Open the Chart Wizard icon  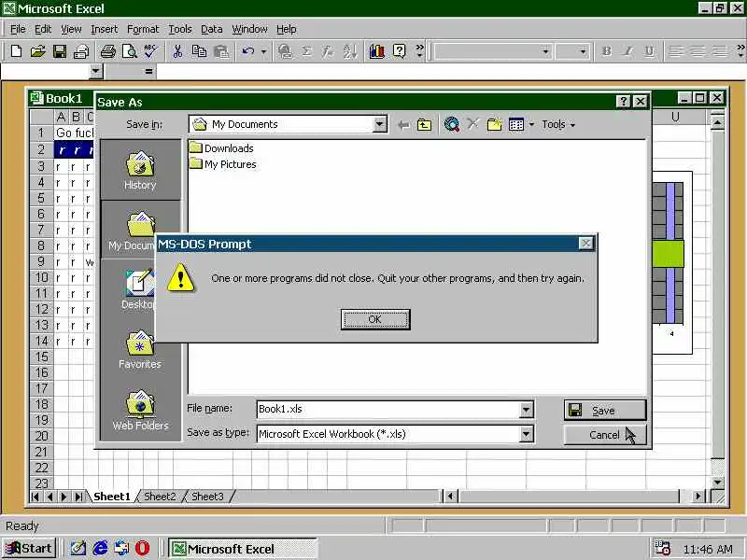[x=377, y=51]
